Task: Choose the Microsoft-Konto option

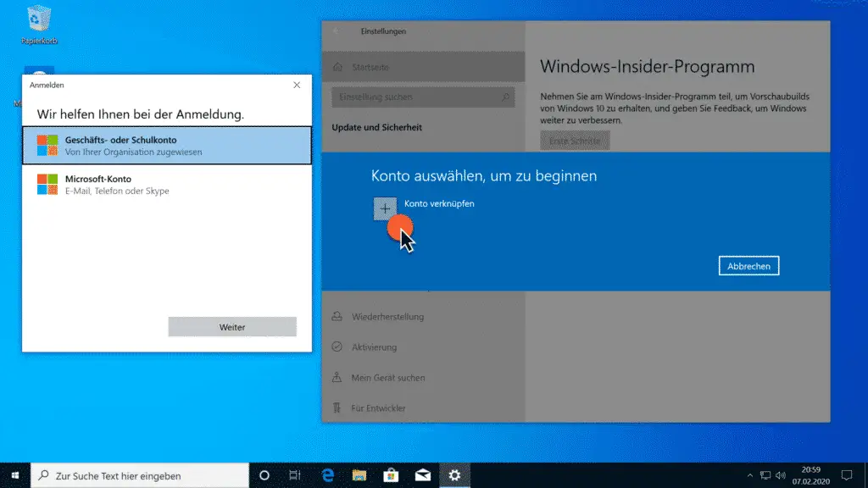Action: pos(167,184)
